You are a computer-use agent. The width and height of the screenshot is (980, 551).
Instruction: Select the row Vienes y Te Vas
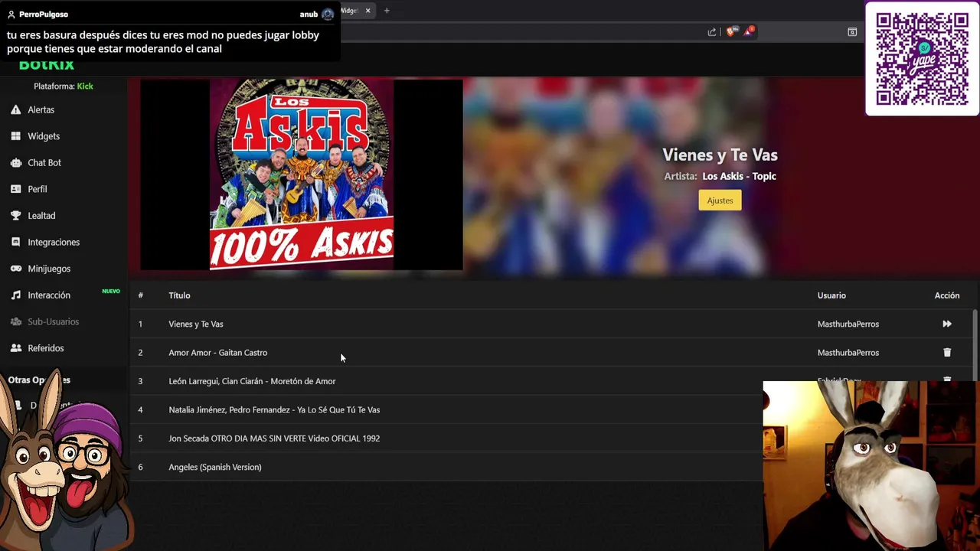[x=550, y=324]
